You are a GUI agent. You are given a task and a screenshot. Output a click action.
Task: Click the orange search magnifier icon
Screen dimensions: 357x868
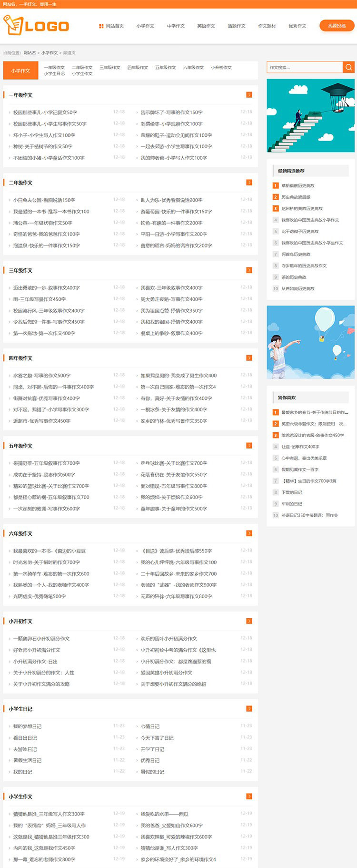[x=348, y=67]
